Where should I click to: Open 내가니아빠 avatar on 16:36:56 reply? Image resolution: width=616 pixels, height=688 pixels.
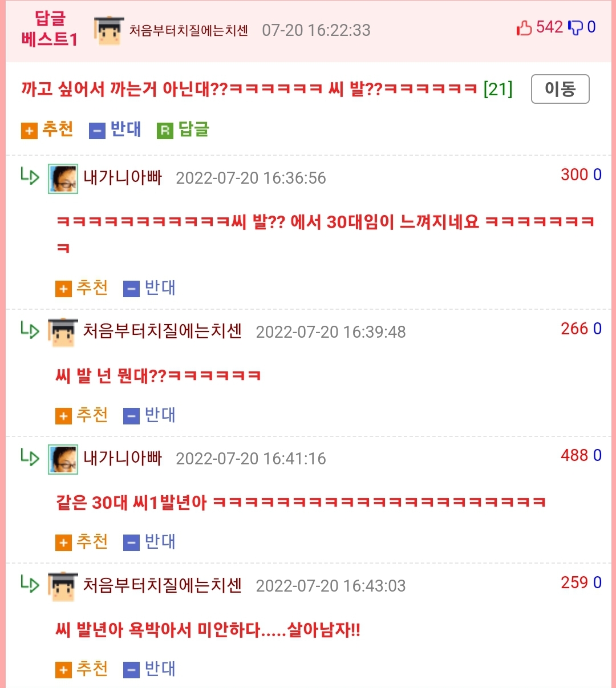[63, 179]
